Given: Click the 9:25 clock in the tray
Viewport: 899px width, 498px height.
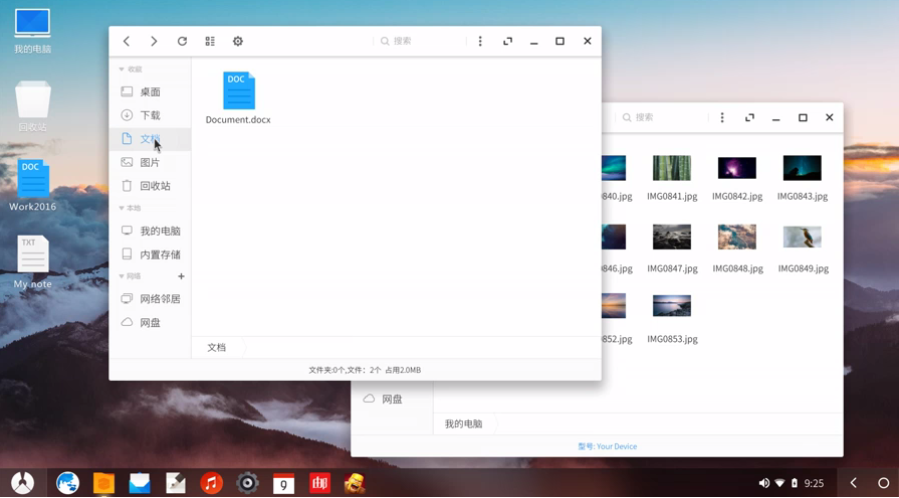Looking at the screenshot, I should pyautogui.click(x=814, y=483).
